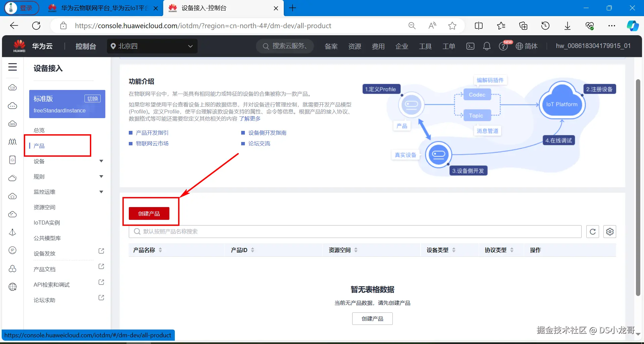This screenshot has height=344, width=644.
Task: Open 公共模型库 in the sidebar
Action: 47,238
